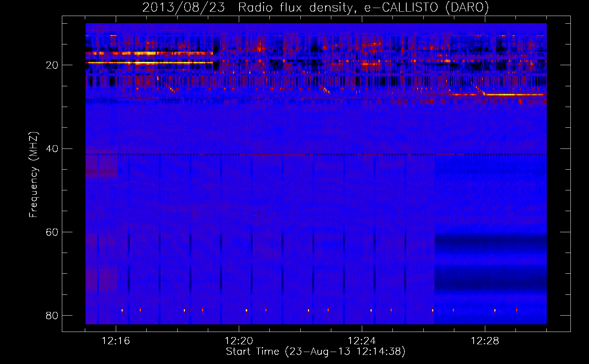
Task: Click the 'Frequency (MHZ)' y-axis label
Action: click(33, 175)
